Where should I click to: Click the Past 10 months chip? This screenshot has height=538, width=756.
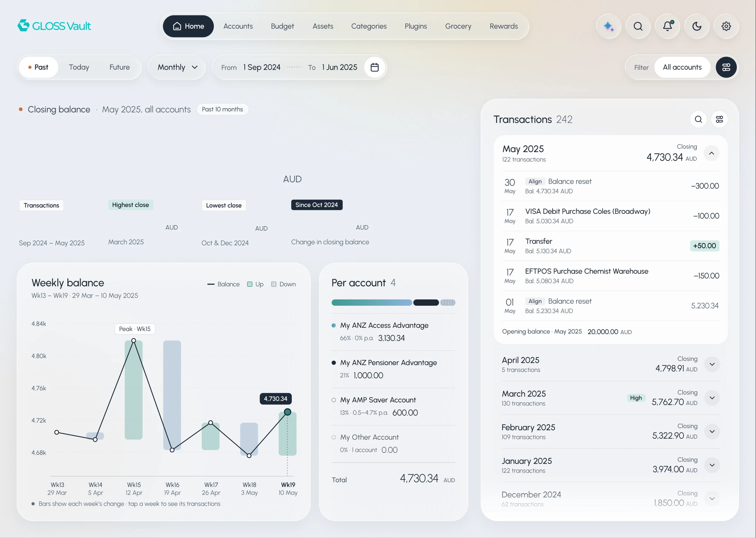click(x=222, y=109)
